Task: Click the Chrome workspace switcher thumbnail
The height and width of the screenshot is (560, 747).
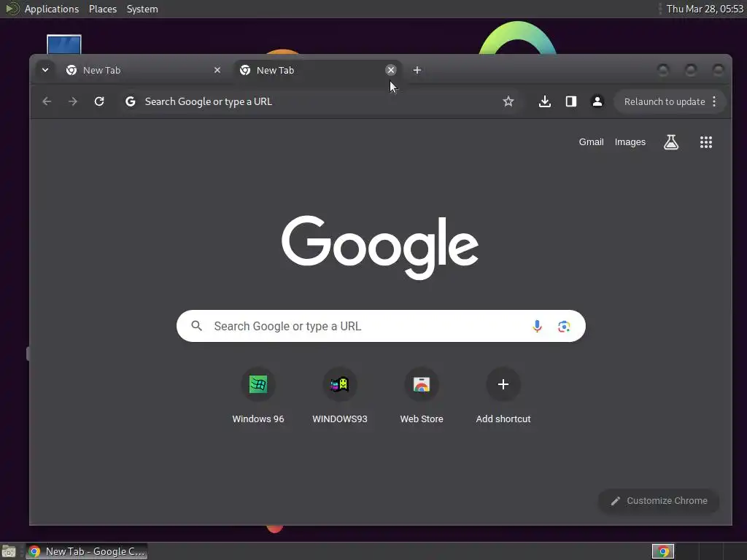Action: coord(662,551)
